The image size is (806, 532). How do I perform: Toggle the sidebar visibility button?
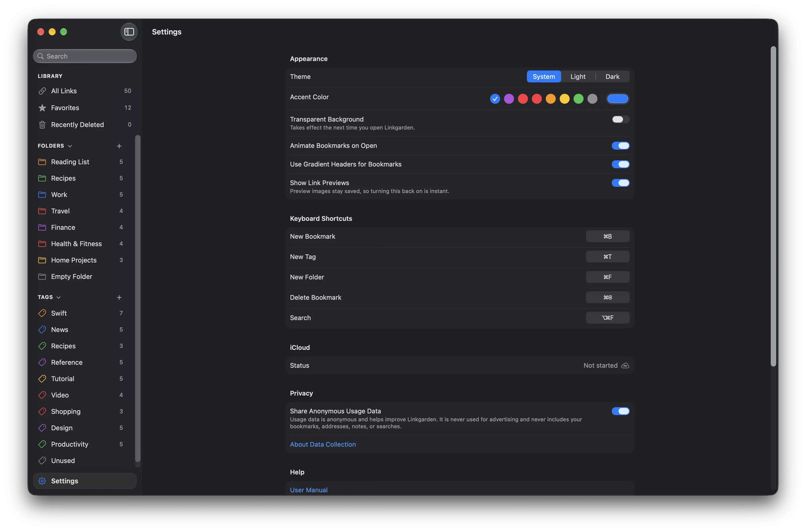129,32
